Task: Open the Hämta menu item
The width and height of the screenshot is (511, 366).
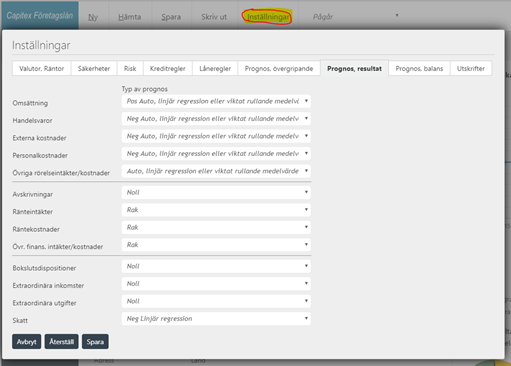Action: pos(130,17)
